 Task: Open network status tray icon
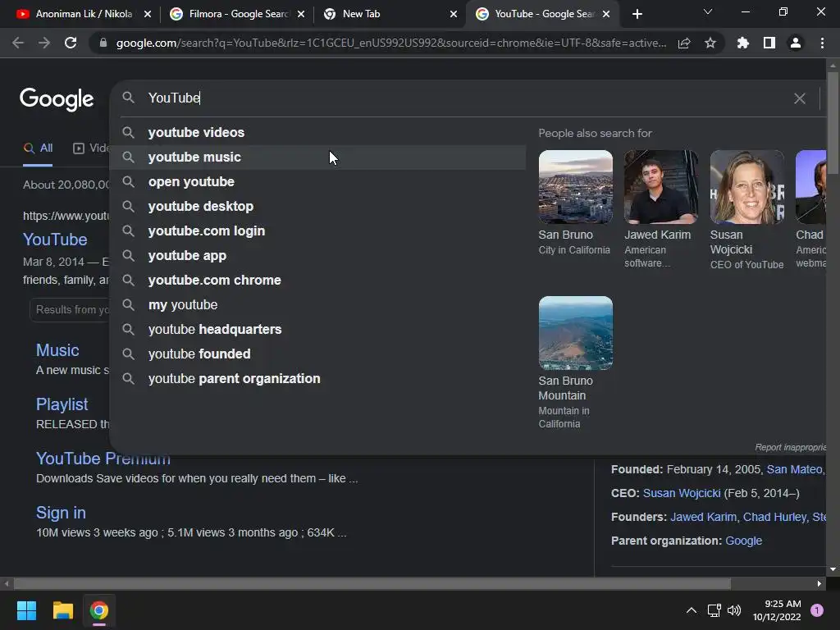(x=714, y=610)
